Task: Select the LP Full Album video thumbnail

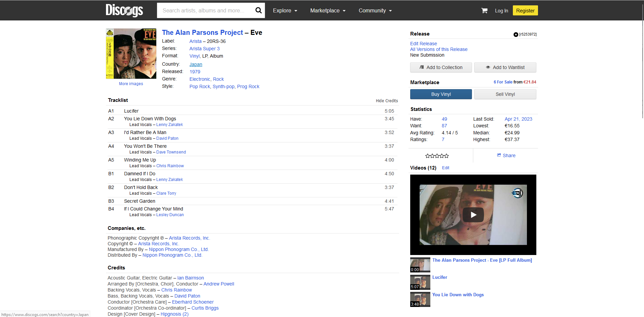Action: pyautogui.click(x=420, y=265)
